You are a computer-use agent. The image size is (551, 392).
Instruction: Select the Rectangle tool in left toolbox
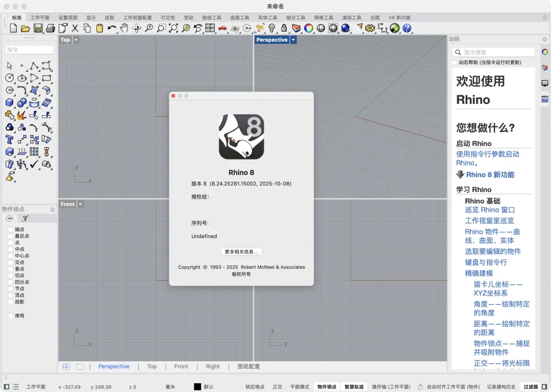tap(46, 78)
